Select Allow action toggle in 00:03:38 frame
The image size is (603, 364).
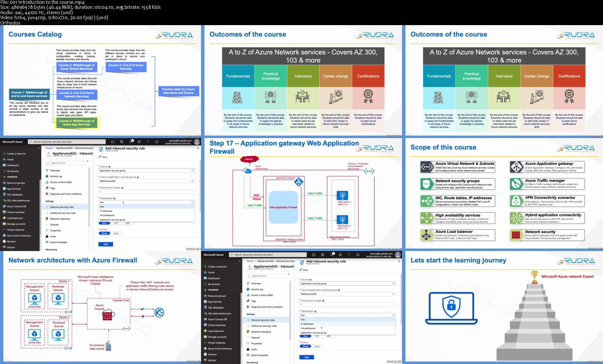305,346
